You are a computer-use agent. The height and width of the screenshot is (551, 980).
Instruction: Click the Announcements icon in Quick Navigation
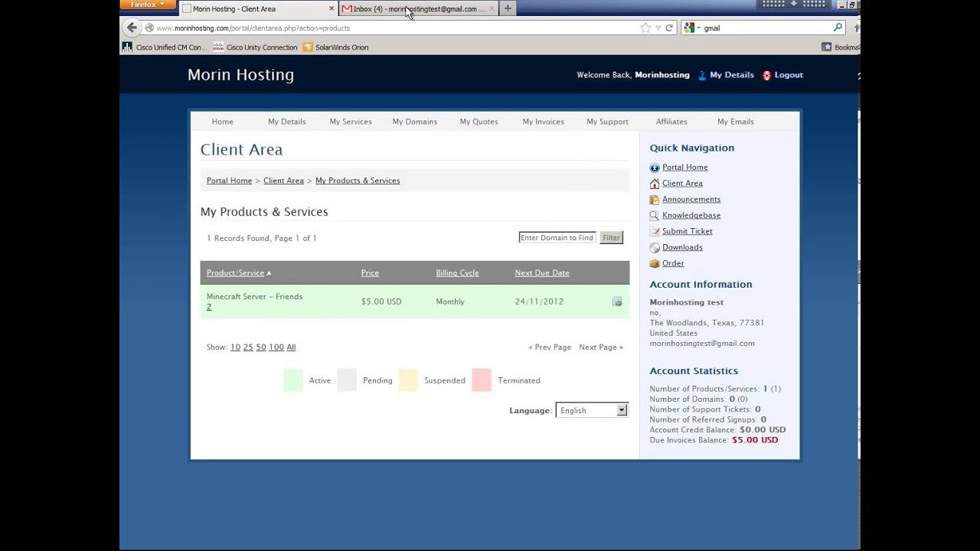pos(655,200)
